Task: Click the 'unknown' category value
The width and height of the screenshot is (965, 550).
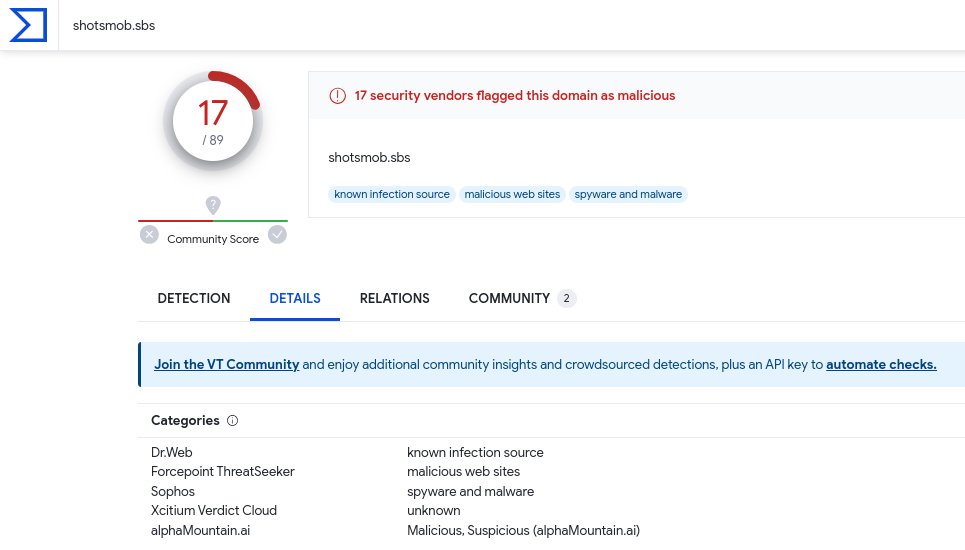Action: click(434, 511)
